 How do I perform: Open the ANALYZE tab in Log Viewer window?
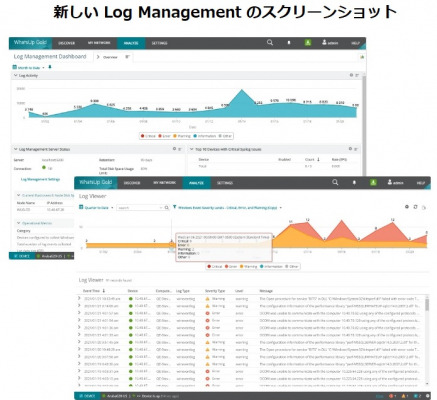coord(197,183)
